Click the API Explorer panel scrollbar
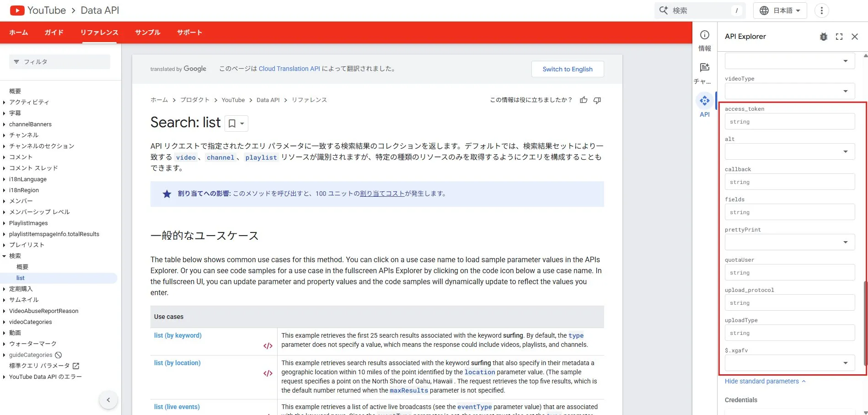 point(865,323)
